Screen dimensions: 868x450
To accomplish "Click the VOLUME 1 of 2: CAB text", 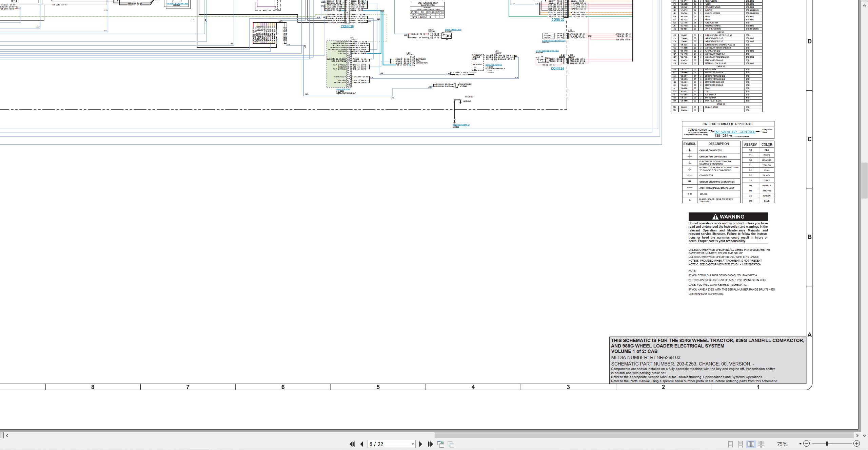I will (634, 351).
